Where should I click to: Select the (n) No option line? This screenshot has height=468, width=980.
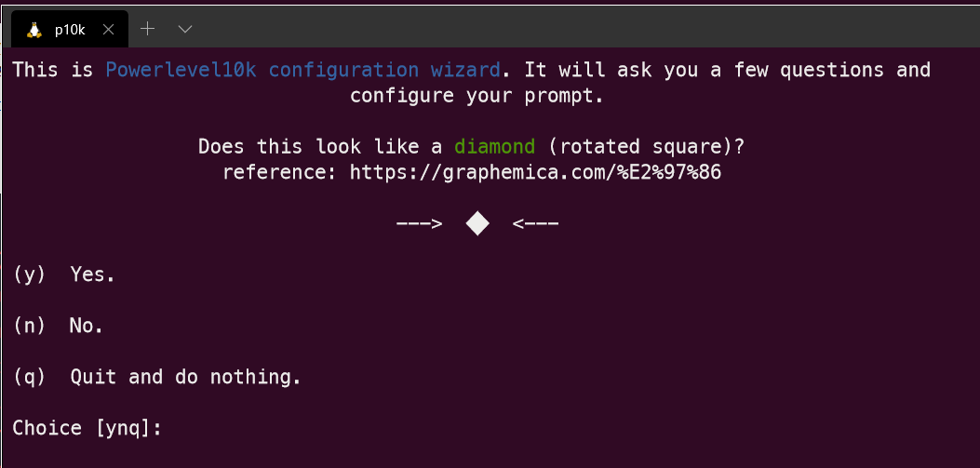pyautogui.click(x=59, y=326)
